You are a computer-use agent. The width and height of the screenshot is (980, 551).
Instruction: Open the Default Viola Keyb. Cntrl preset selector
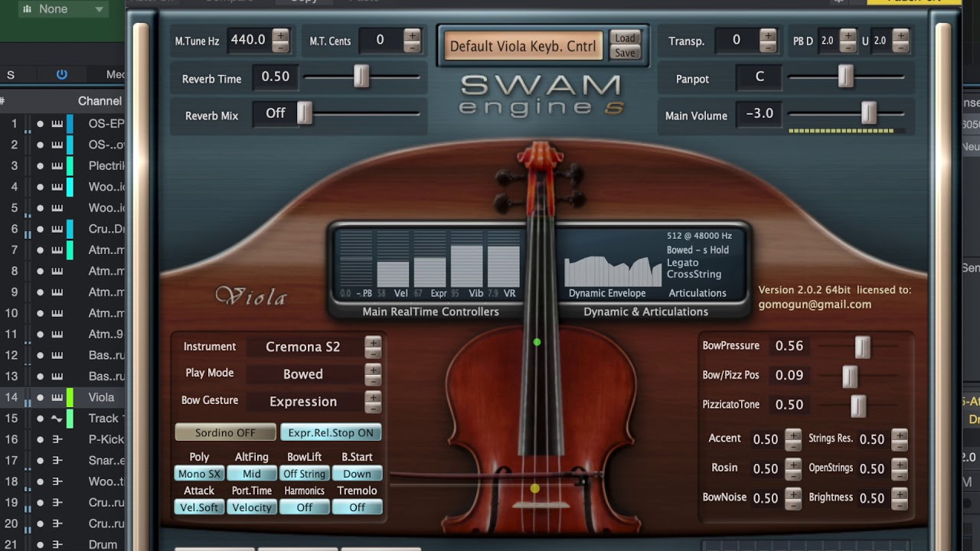[523, 47]
